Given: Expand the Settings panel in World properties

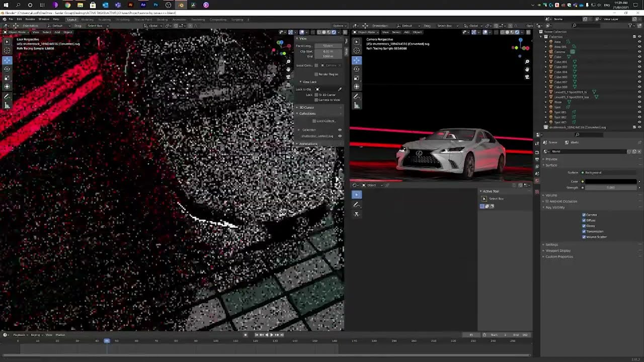Looking at the screenshot, I should pyautogui.click(x=551, y=244).
